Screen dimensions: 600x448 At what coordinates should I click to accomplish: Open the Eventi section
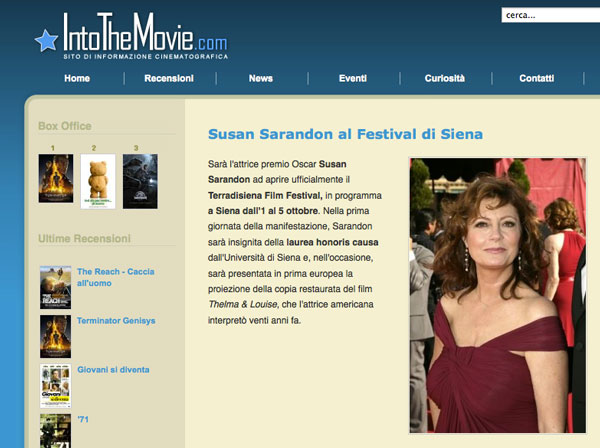(353, 78)
